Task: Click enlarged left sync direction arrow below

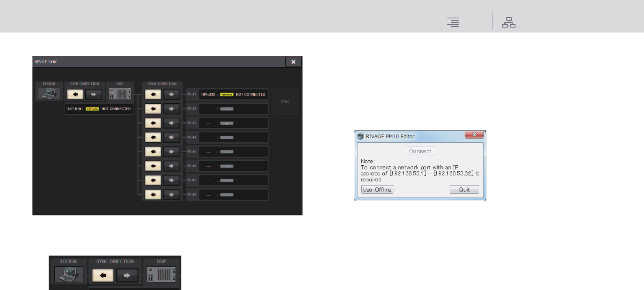Action: [103, 275]
